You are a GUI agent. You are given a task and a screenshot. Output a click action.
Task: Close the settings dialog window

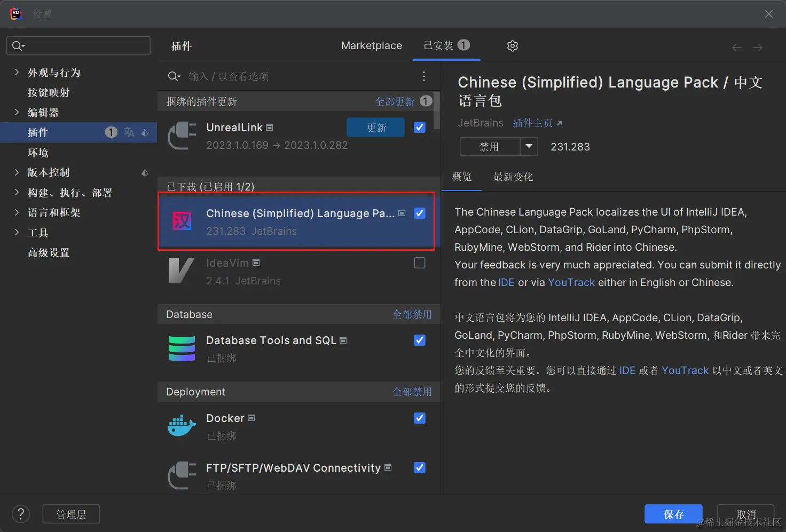[768, 14]
